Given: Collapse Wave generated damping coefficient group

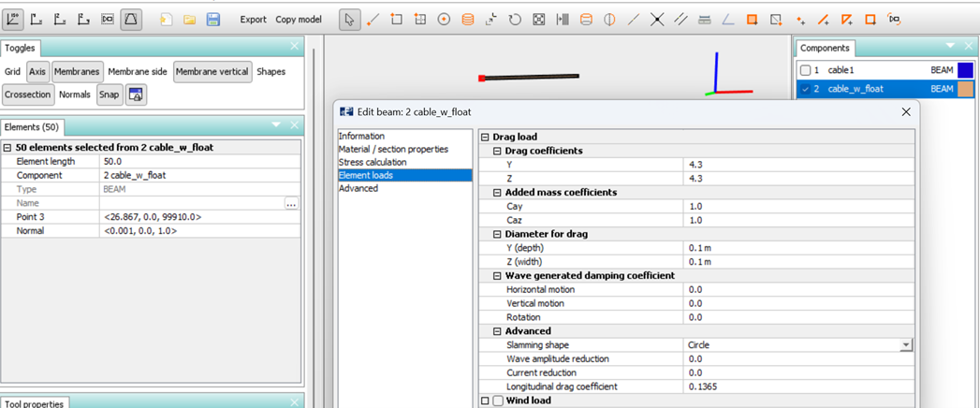Looking at the screenshot, I should pos(497,275).
